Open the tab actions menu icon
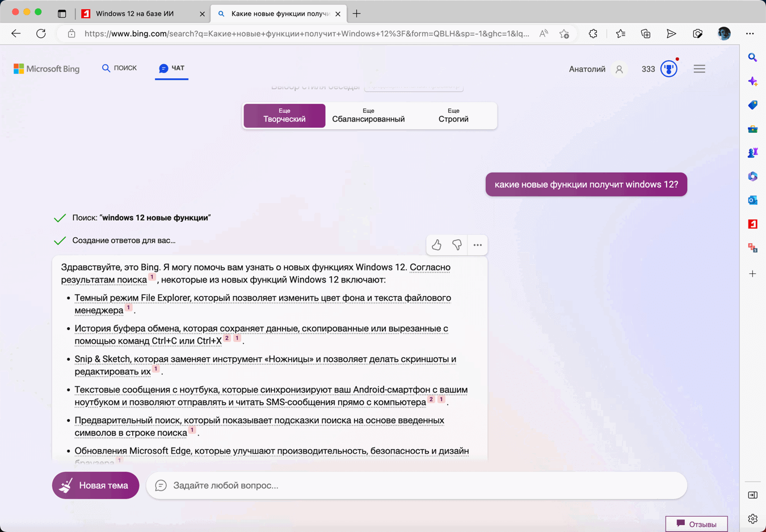The width and height of the screenshot is (766, 532). coord(62,14)
